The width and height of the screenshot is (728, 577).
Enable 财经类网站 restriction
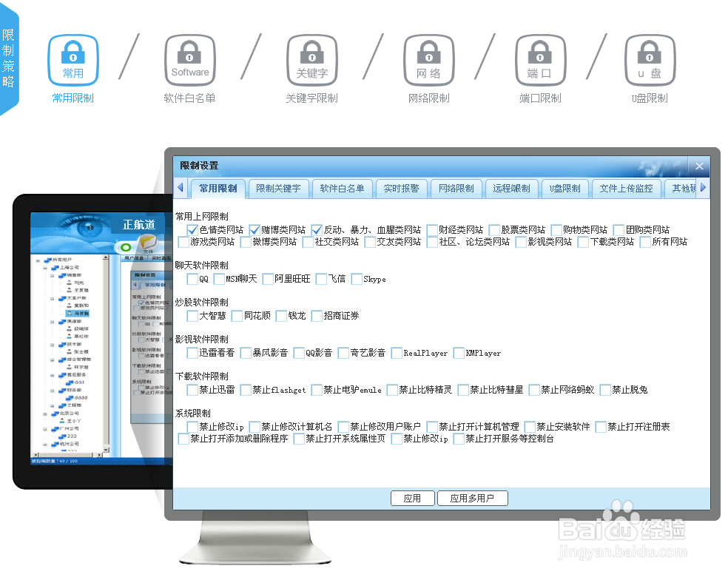click(x=432, y=230)
